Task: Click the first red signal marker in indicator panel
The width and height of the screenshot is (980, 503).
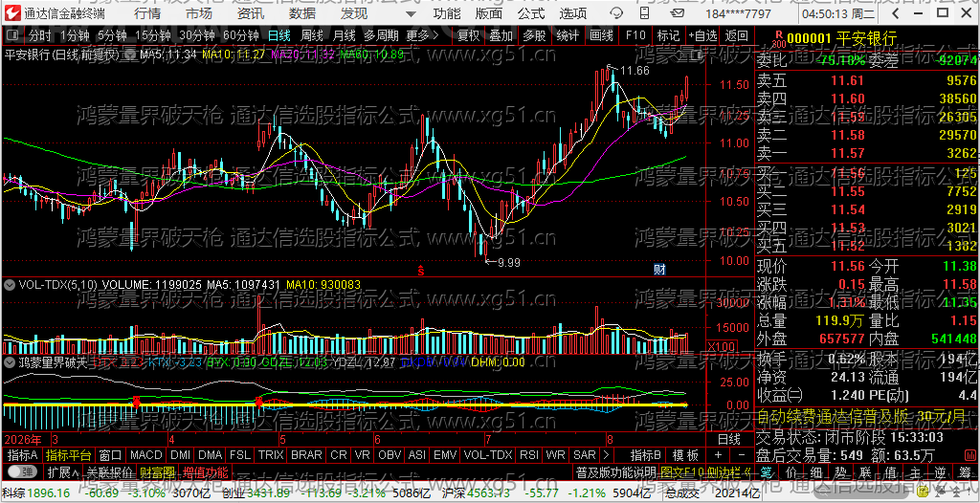Action: point(136,401)
